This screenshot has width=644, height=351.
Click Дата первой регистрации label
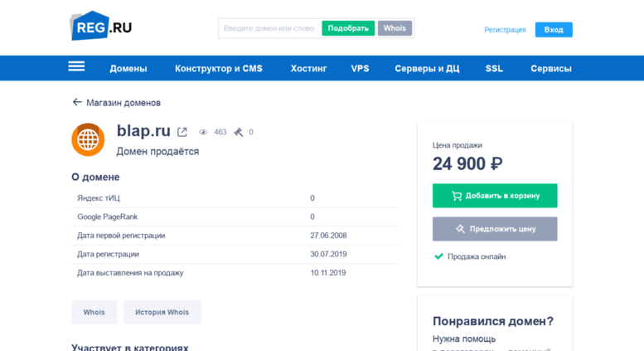(x=121, y=236)
